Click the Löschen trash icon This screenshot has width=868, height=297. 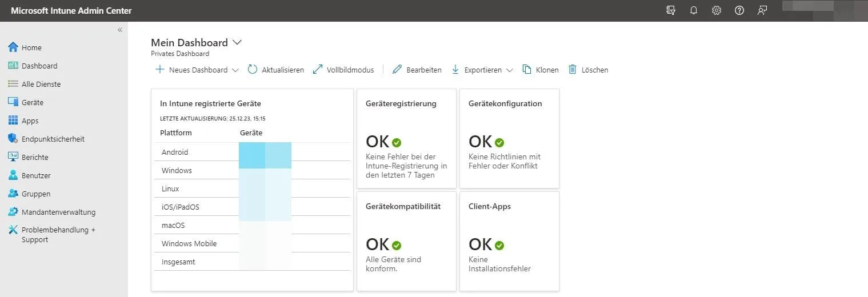(573, 70)
